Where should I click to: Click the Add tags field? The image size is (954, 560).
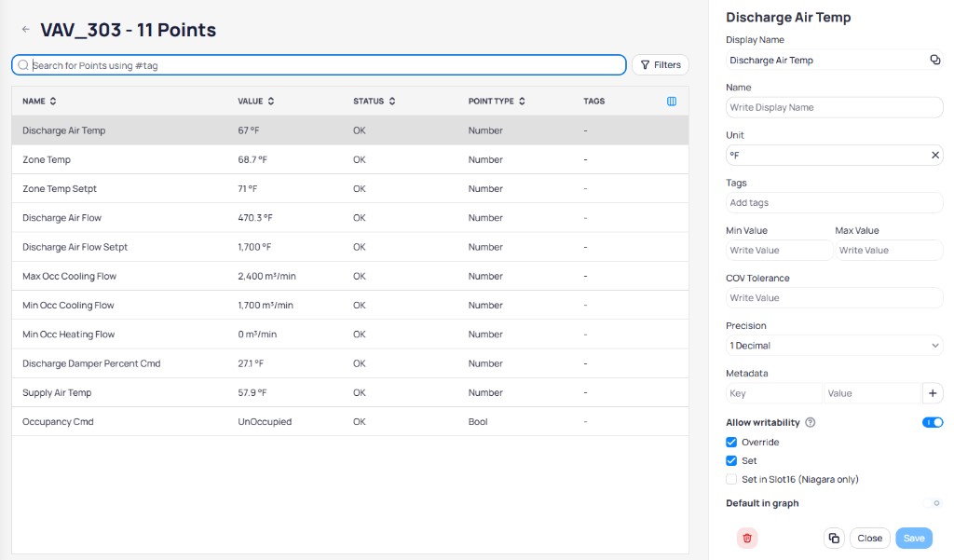[834, 203]
